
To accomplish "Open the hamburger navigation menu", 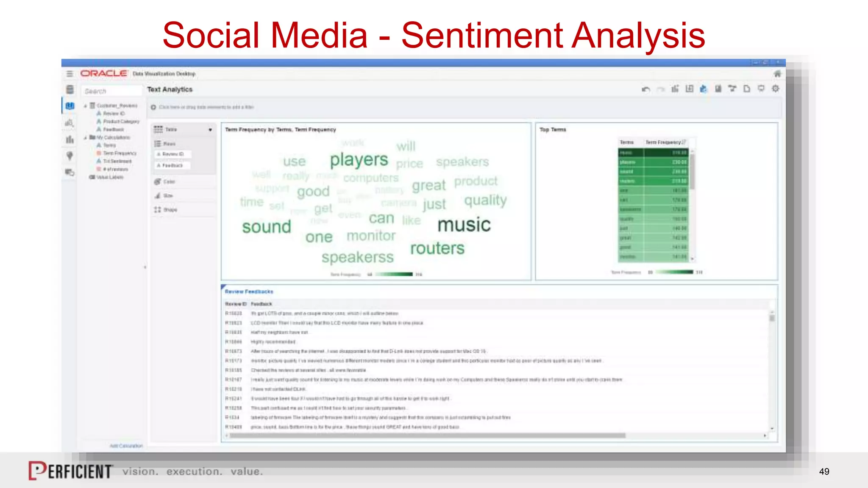I will (70, 74).
